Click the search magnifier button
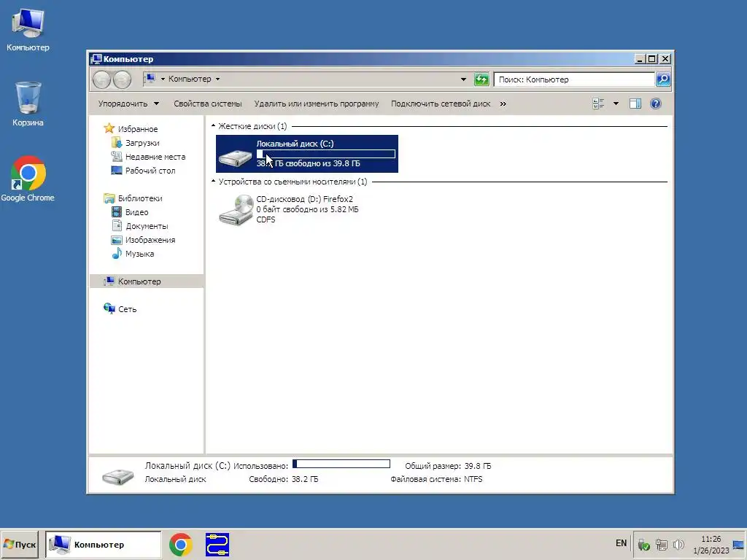 point(663,79)
